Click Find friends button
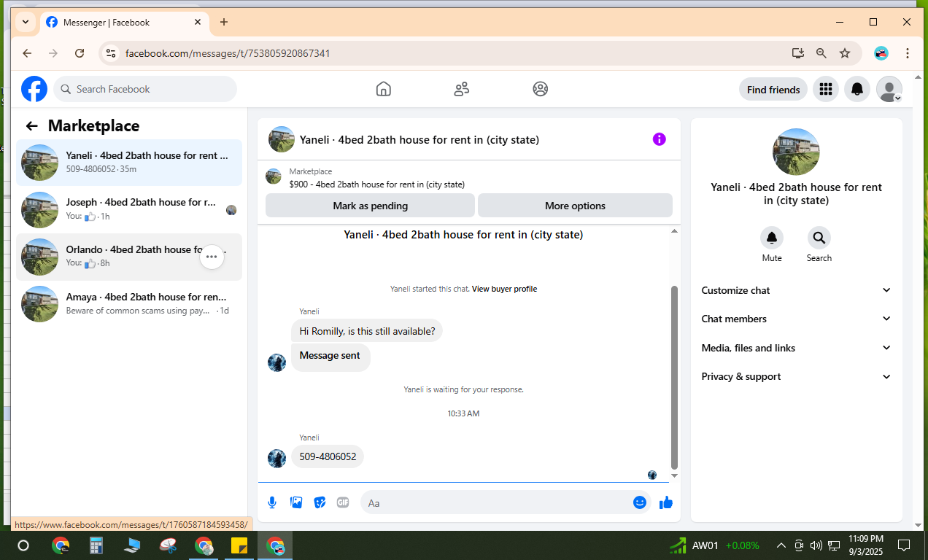The image size is (928, 560). [x=773, y=90]
